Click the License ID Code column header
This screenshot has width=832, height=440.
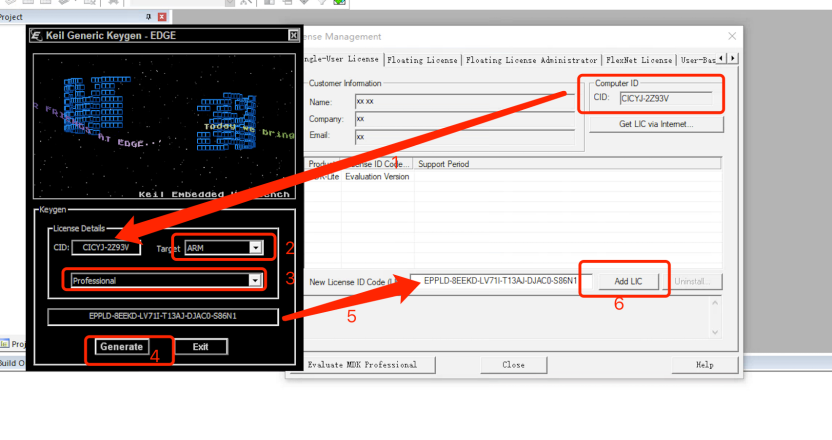tap(378, 164)
